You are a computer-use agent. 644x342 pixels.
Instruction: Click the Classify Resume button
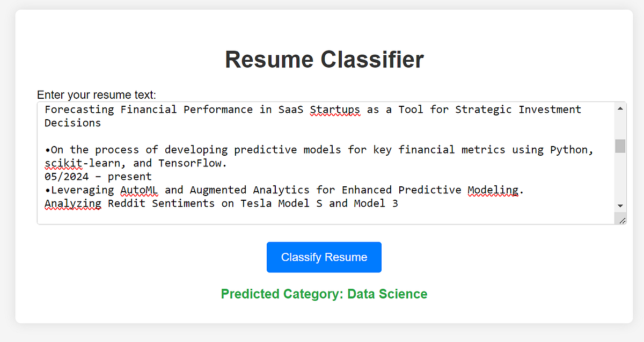point(324,257)
